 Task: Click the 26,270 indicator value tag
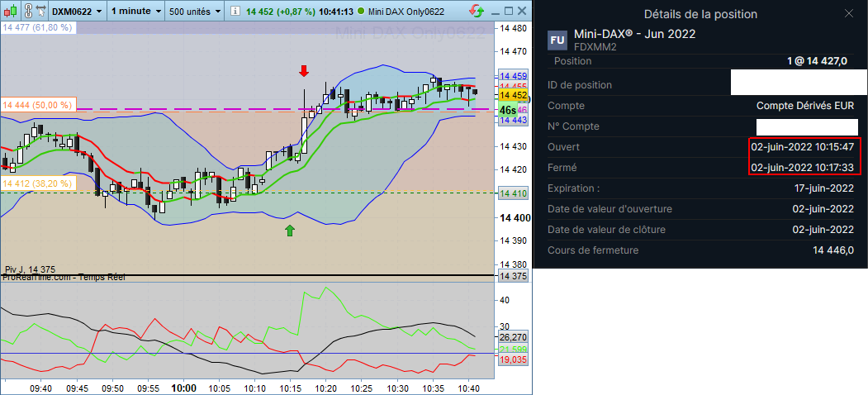(x=513, y=337)
